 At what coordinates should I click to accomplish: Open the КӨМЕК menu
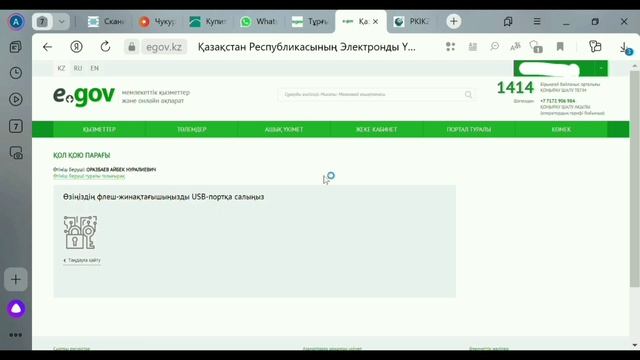[561, 129]
